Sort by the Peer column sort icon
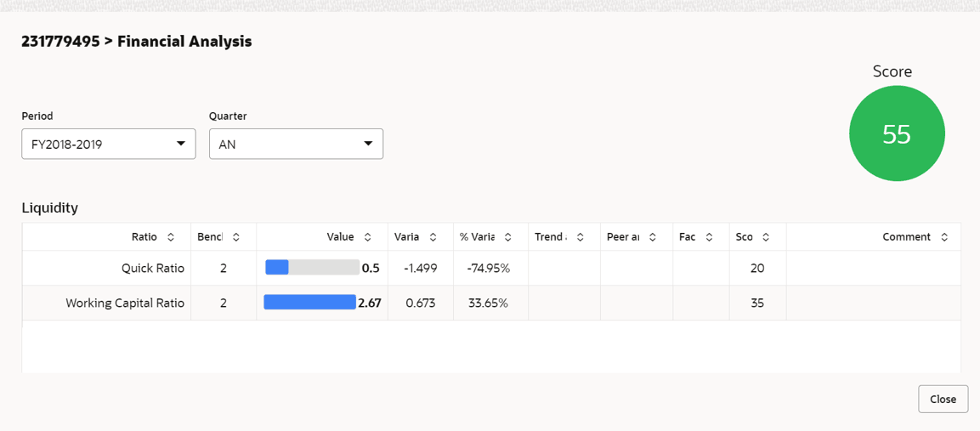Image resolution: width=980 pixels, height=431 pixels. click(x=653, y=237)
